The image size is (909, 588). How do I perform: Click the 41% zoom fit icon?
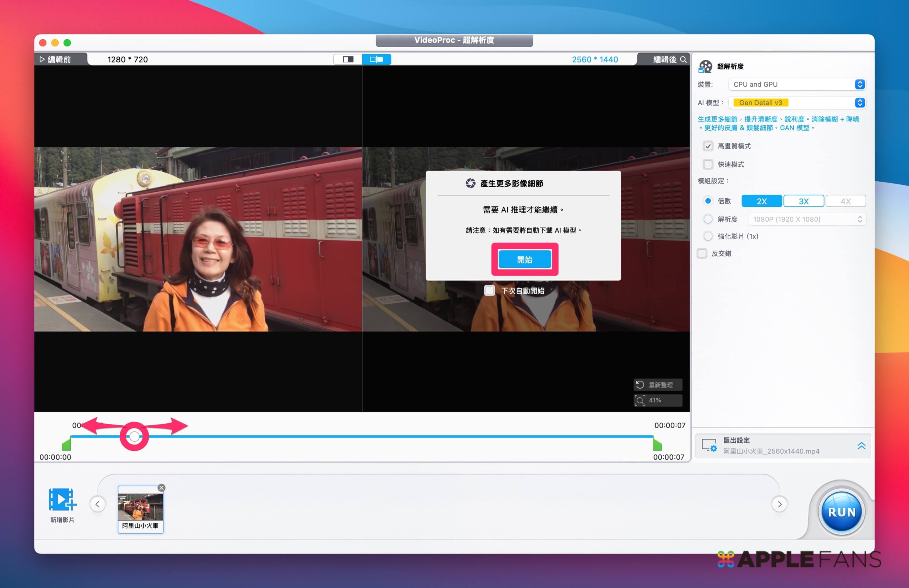pyautogui.click(x=640, y=400)
